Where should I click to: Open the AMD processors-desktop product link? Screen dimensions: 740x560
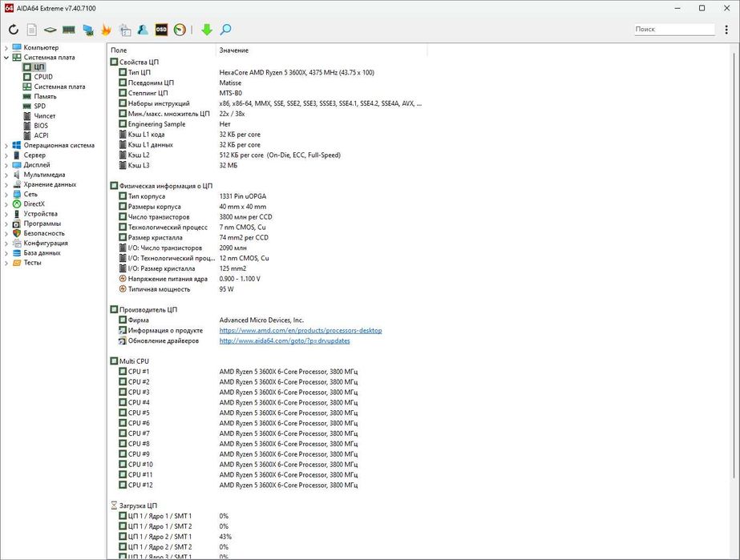point(301,330)
